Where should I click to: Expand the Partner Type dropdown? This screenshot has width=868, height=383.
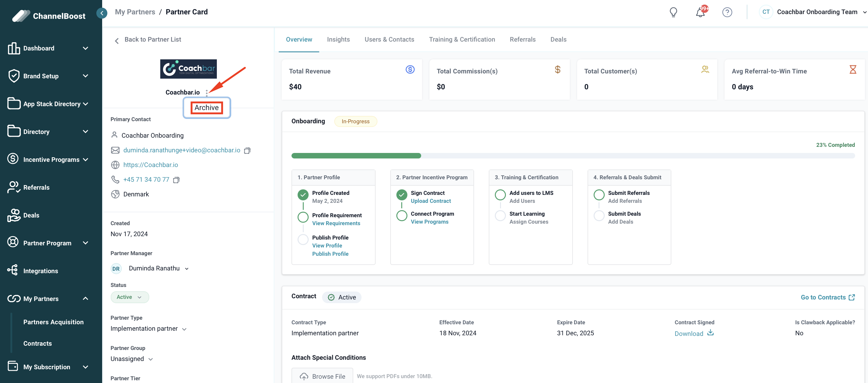click(x=184, y=329)
